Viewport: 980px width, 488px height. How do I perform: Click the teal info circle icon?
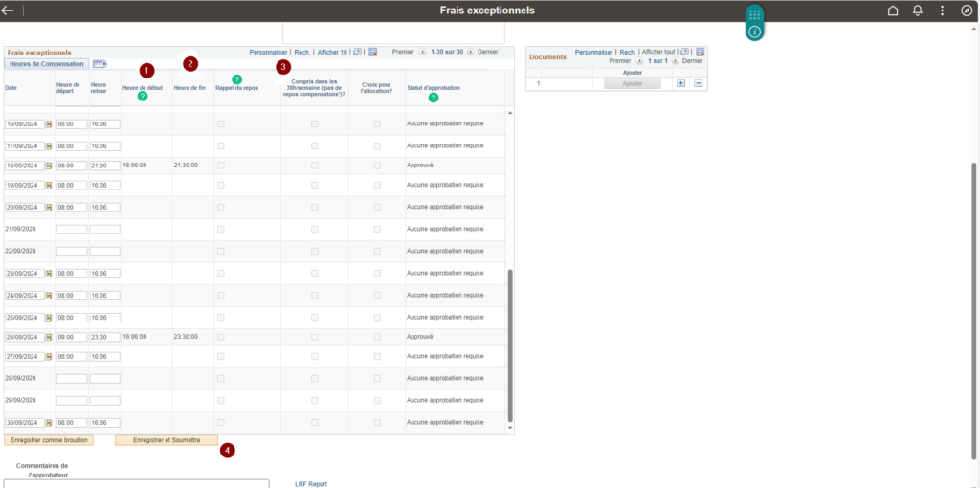point(755,32)
